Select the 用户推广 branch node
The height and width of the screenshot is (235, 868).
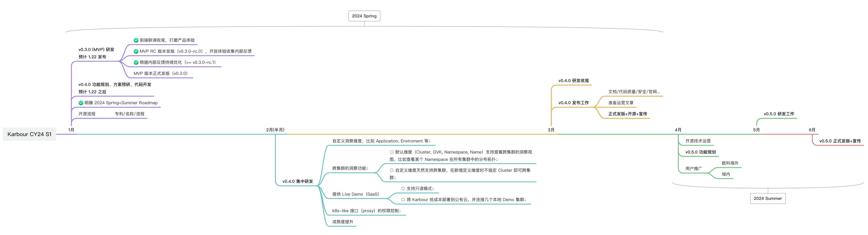click(x=693, y=169)
